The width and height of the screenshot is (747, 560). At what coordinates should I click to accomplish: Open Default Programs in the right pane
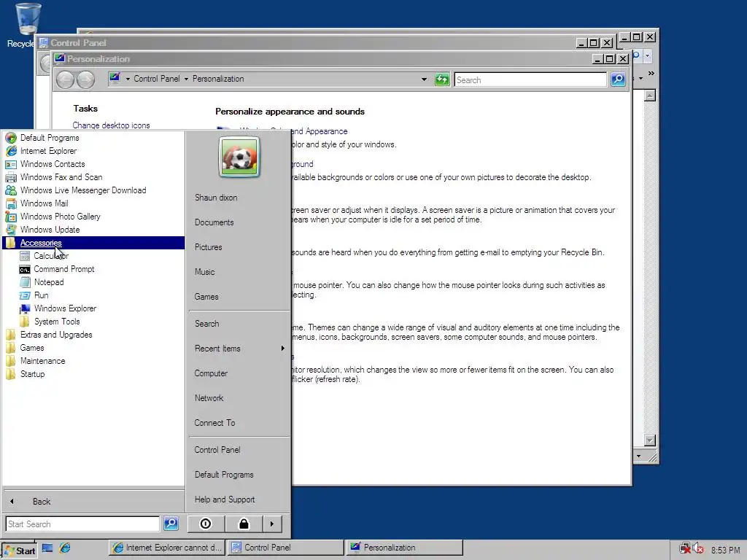(224, 475)
